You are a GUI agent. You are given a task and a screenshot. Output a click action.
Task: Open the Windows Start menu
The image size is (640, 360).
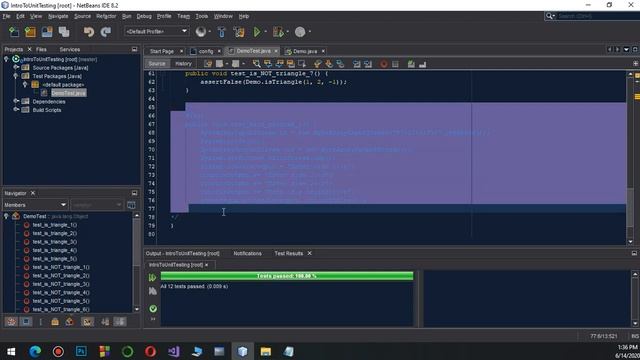point(11,351)
